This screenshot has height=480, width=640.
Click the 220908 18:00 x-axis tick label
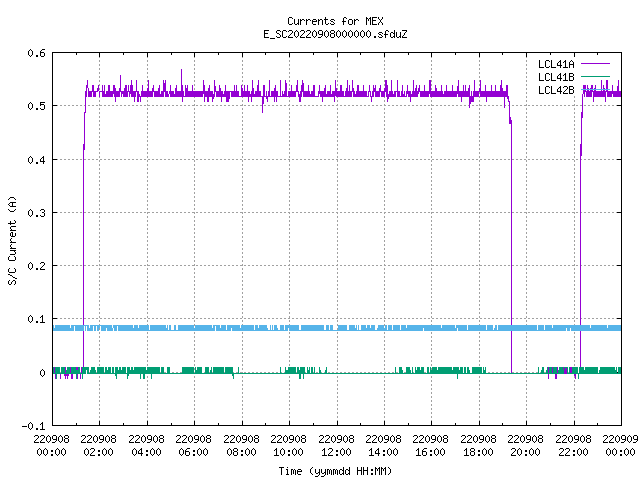[478, 446]
